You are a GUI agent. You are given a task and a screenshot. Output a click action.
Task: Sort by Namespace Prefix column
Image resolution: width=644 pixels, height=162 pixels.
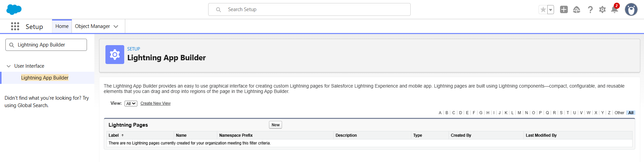click(x=236, y=135)
